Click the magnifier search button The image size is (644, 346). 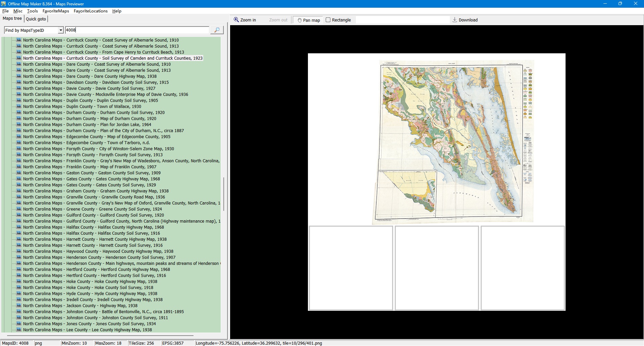pyautogui.click(x=217, y=30)
